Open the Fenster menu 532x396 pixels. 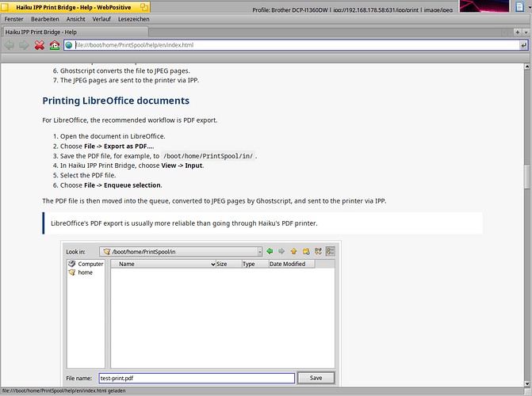click(x=14, y=19)
